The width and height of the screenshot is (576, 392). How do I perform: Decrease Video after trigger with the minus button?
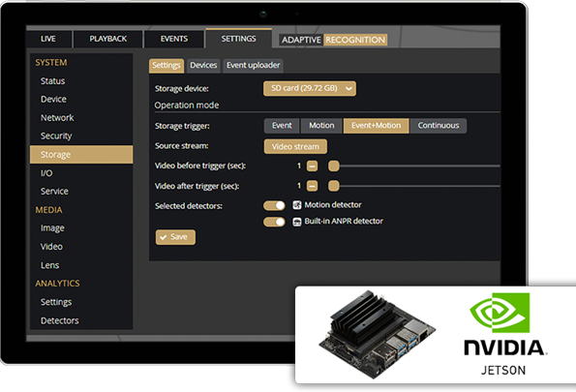[x=312, y=186]
